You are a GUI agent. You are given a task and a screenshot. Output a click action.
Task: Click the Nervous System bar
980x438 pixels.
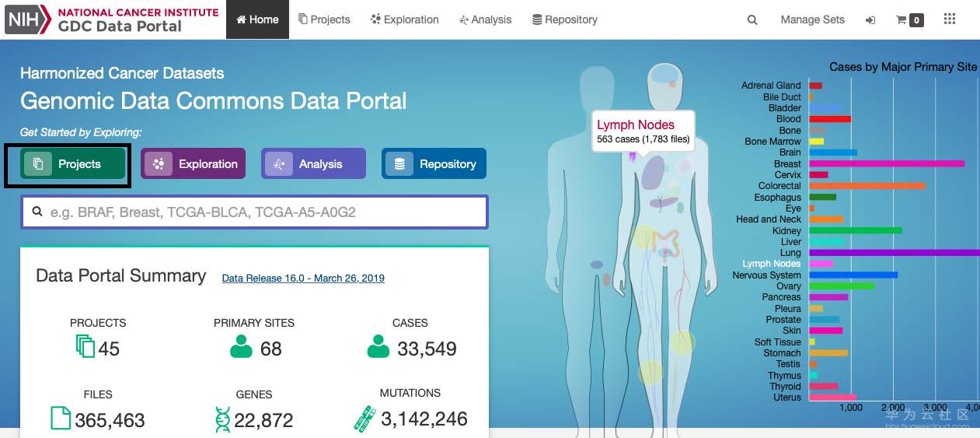[x=853, y=275]
